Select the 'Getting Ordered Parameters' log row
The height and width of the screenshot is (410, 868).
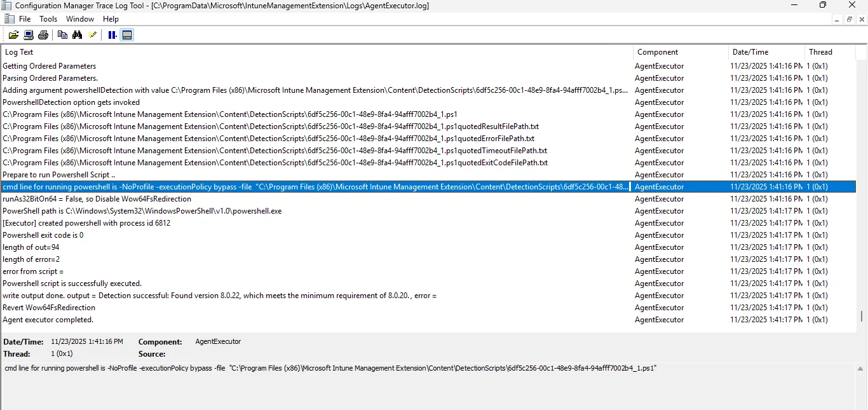pyautogui.click(x=428, y=66)
